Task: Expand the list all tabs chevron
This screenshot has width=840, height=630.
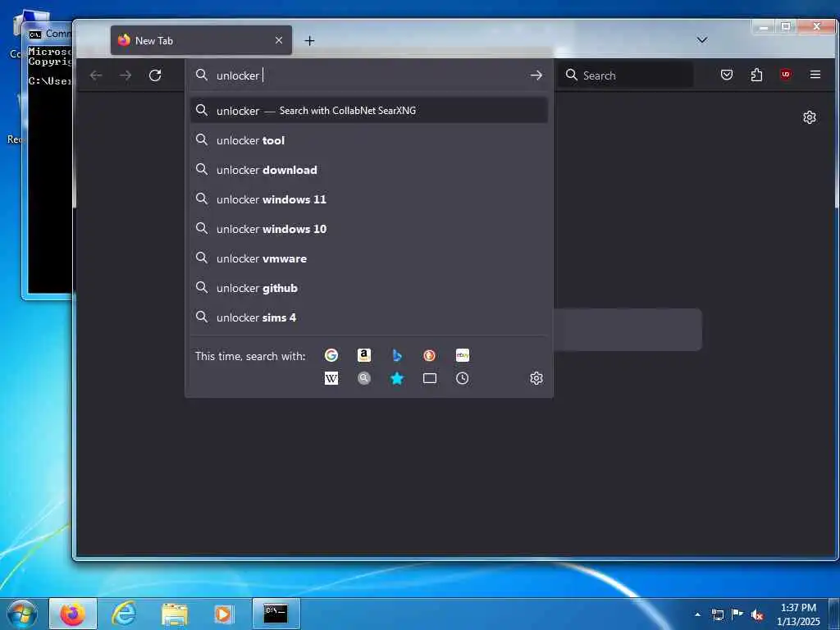Action: tap(702, 40)
